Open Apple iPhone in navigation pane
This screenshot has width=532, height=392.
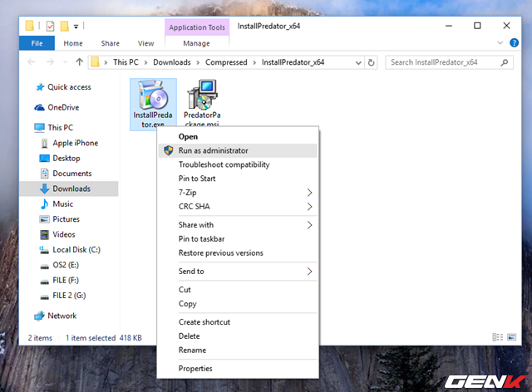pos(75,143)
